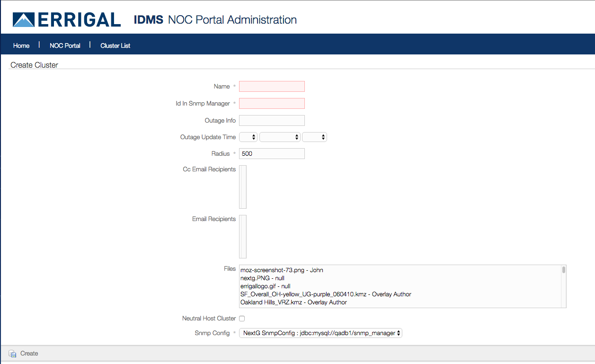
Task: Click the Email Recipients list box
Action: pos(243,236)
